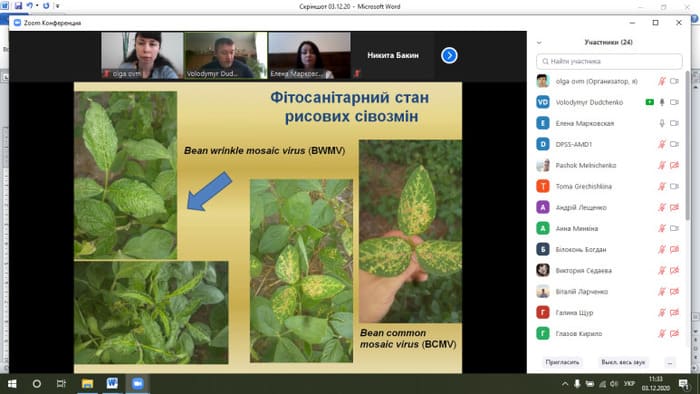This screenshot has height=394, width=700.
Task: Click the Пригласить button
Action: (x=562, y=362)
